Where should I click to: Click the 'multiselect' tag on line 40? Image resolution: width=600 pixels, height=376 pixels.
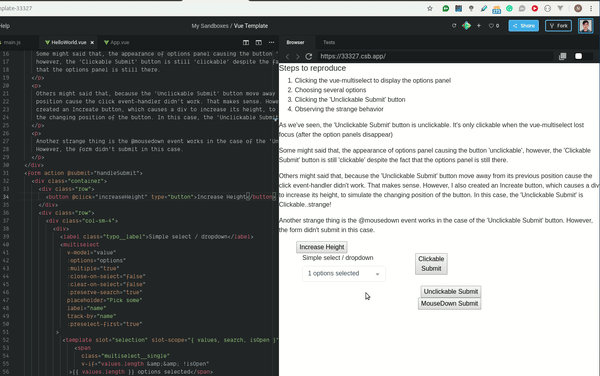point(81,245)
